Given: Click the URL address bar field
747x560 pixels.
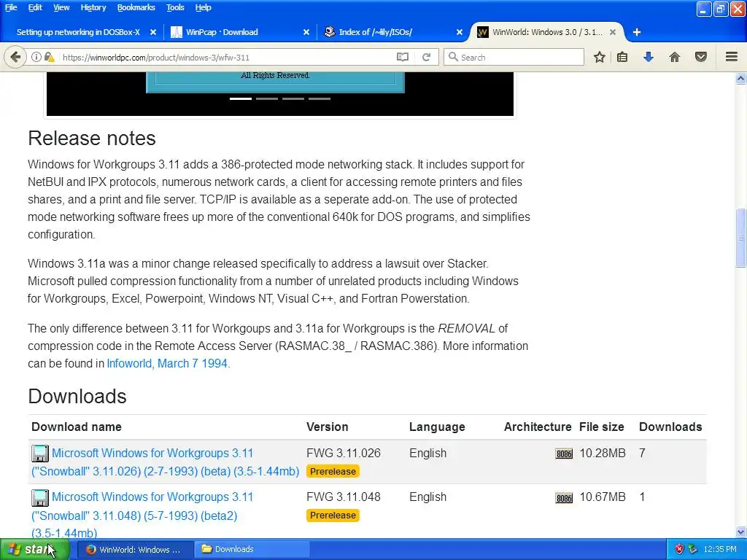Looking at the screenshot, I should click(x=226, y=57).
